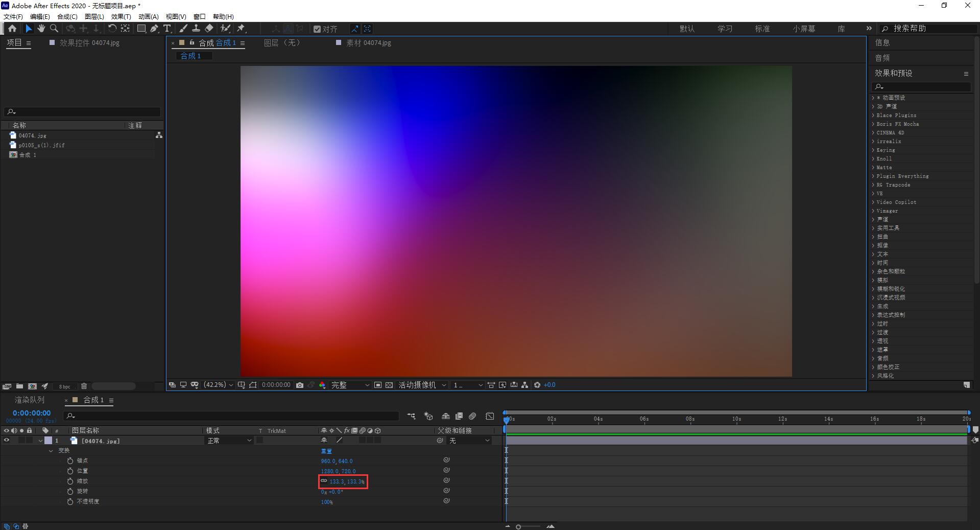Viewport: 980px width, 530px height.
Task: Toggle stopwatch for 缩放 property
Action: [70, 481]
